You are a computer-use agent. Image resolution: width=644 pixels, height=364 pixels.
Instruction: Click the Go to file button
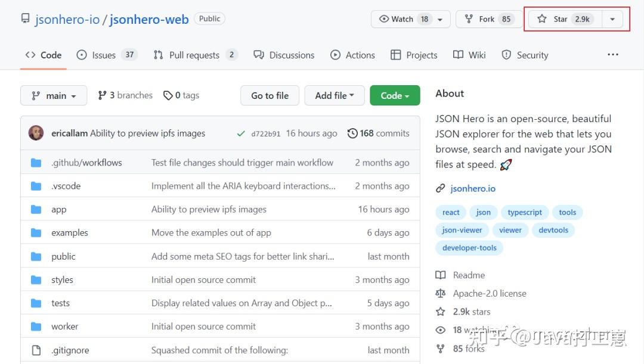point(270,95)
